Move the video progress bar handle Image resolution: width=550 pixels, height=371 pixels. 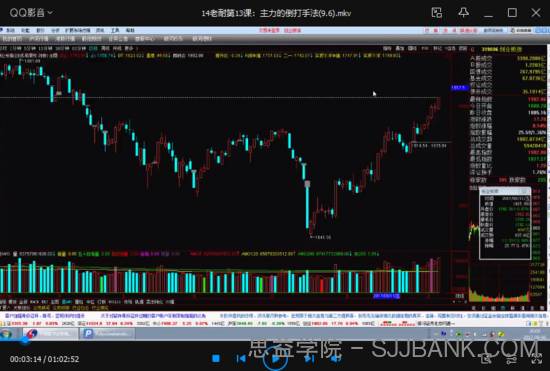pyautogui.click(x=25, y=339)
